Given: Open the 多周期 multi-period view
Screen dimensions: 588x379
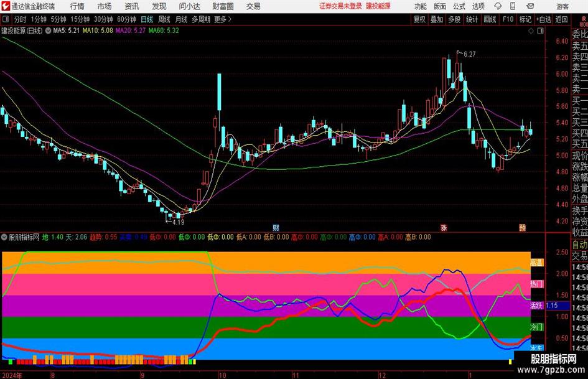Looking at the screenshot, I should pyautogui.click(x=201, y=19).
